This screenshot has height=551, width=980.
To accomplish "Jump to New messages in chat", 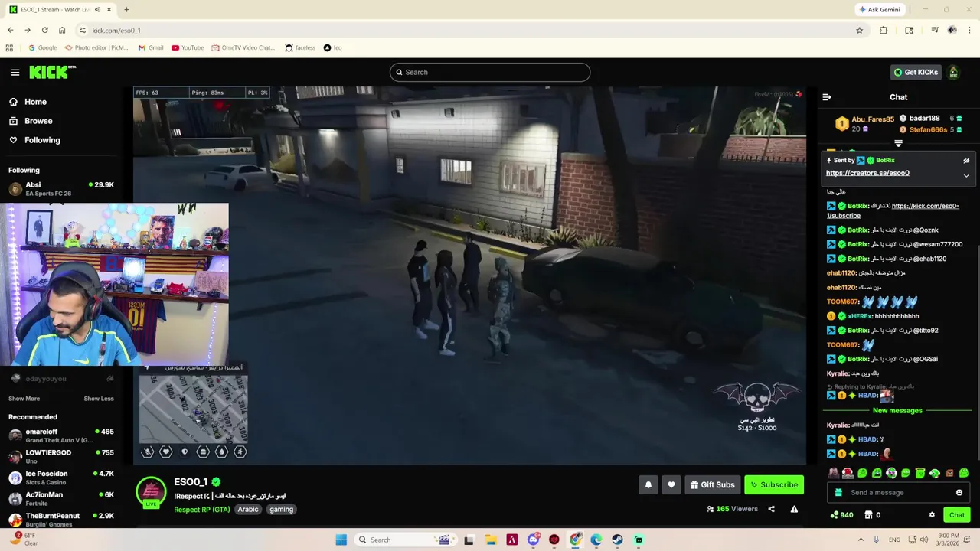I will 897,411.
